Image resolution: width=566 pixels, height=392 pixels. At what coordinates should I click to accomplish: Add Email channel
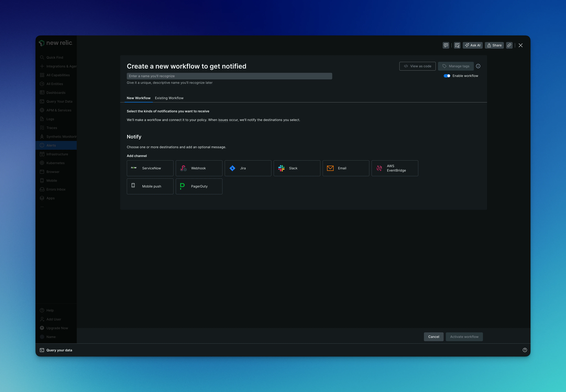[346, 168]
